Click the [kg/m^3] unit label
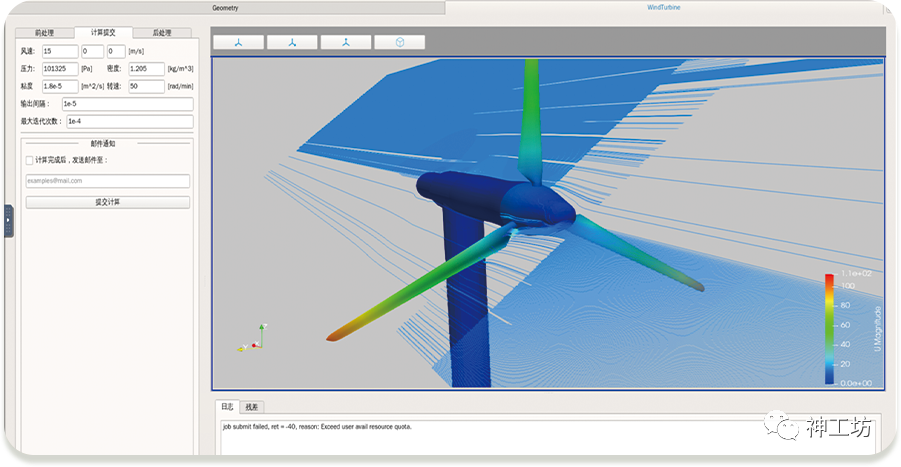The width and height of the screenshot is (901, 467). point(180,68)
